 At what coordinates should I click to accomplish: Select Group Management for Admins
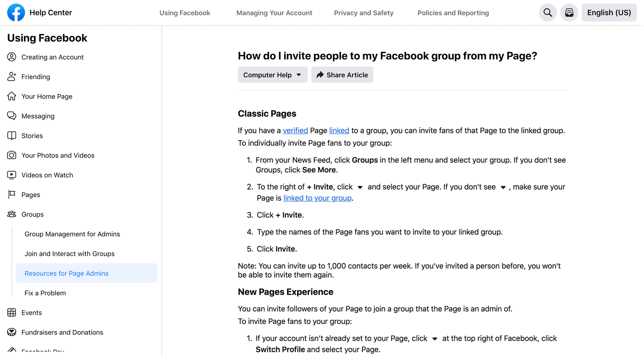[x=72, y=234]
